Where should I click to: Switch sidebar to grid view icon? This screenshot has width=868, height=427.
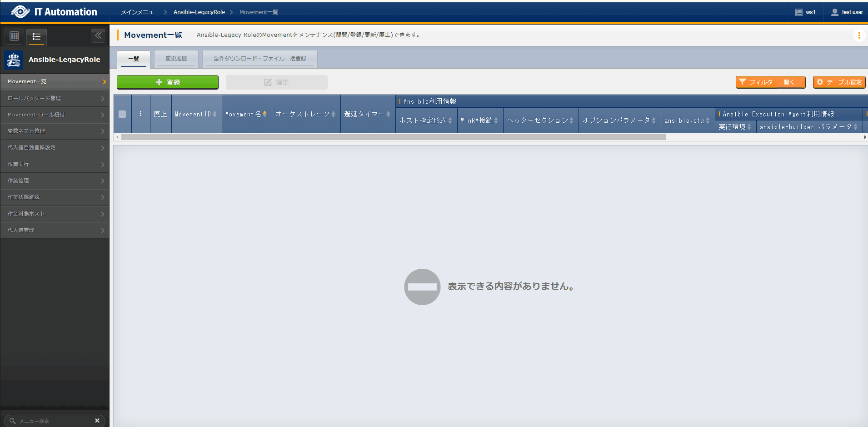14,36
